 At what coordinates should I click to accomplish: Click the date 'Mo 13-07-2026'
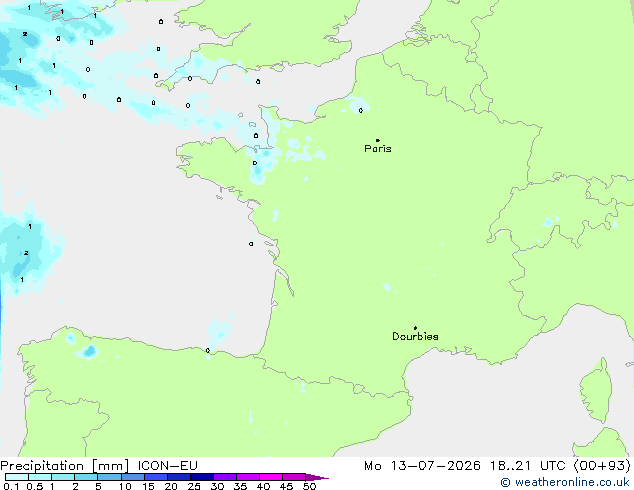pyautogui.click(x=422, y=466)
